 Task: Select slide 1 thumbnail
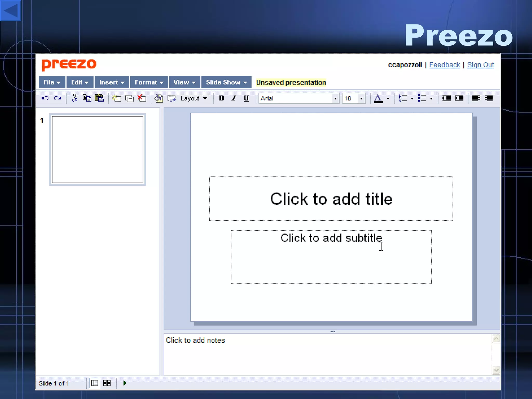97,149
